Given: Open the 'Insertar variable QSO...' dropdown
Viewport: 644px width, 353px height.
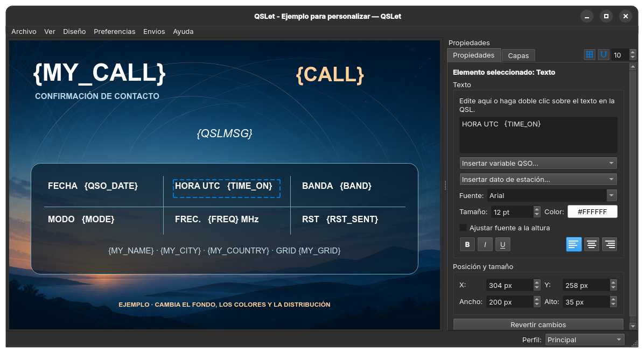Looking at the screenshot, I should coord(538,164).
